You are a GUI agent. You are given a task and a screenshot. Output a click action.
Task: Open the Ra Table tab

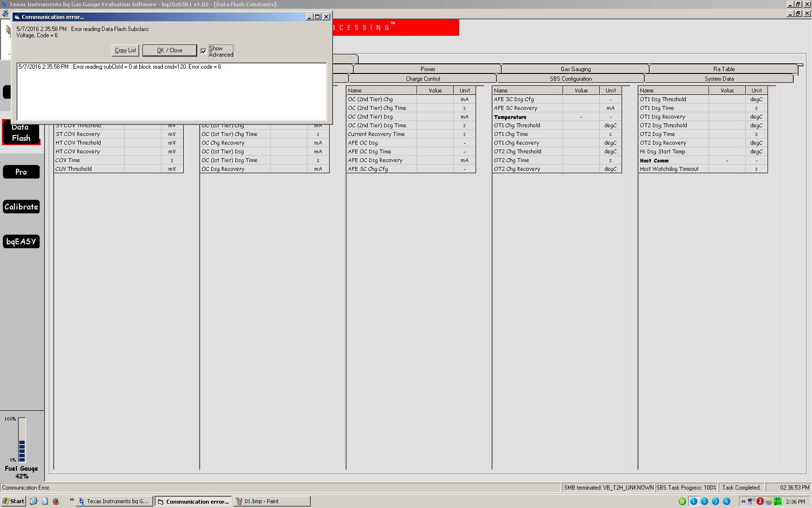pos(724,69)
